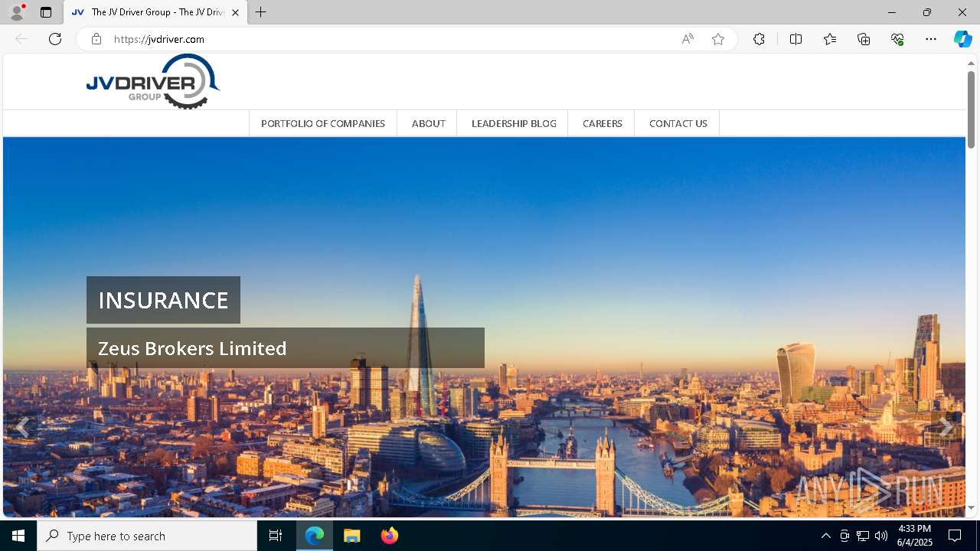Show next carousel slide

click(x=946, y=427)
